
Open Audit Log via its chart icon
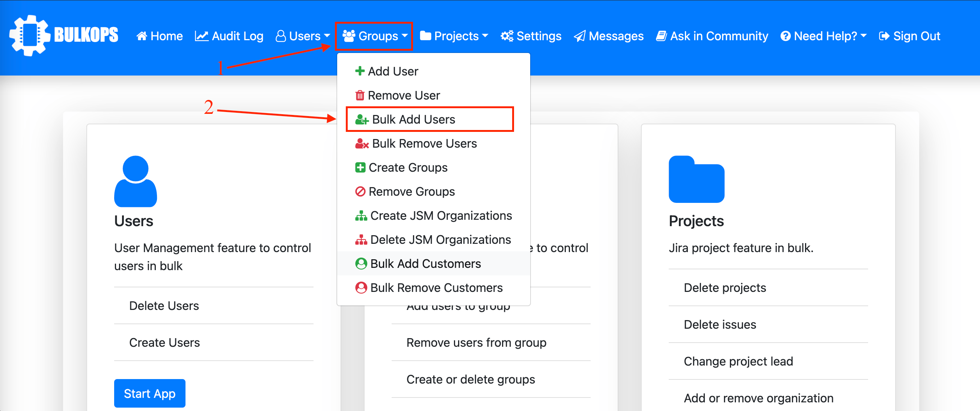(202, 35)
